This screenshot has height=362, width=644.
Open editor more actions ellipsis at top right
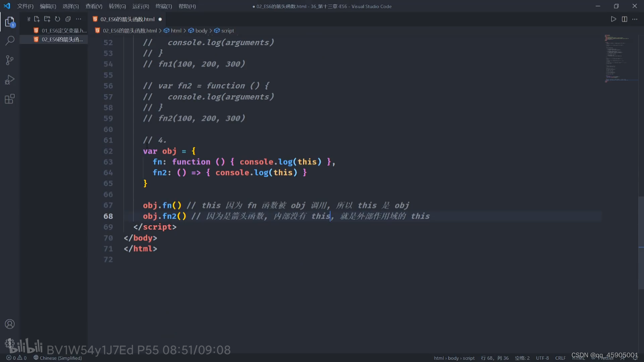tap(635, 19)
